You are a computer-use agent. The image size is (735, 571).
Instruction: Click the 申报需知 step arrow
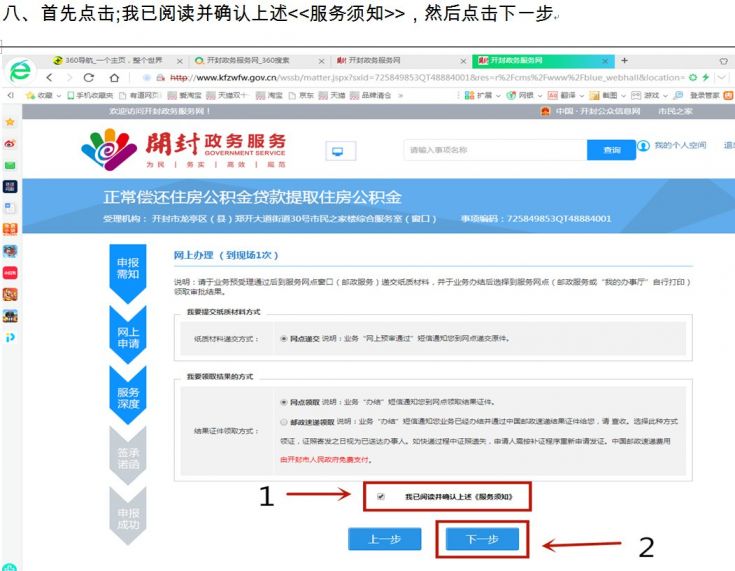(128, 273)
